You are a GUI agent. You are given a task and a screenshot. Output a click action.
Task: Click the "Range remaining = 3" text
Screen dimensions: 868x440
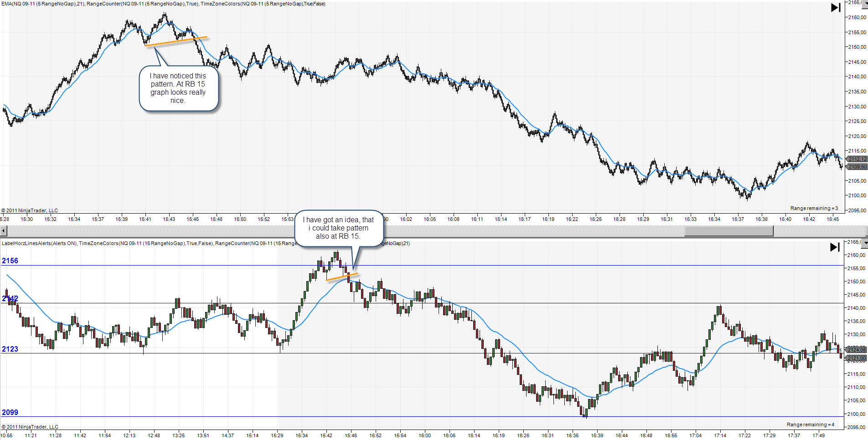point(814,208)
